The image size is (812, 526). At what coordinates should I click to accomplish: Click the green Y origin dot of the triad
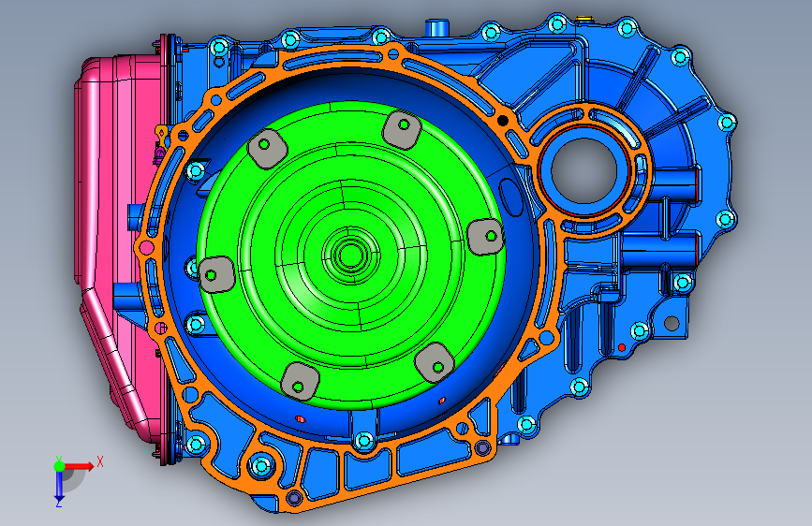[59, 466]
